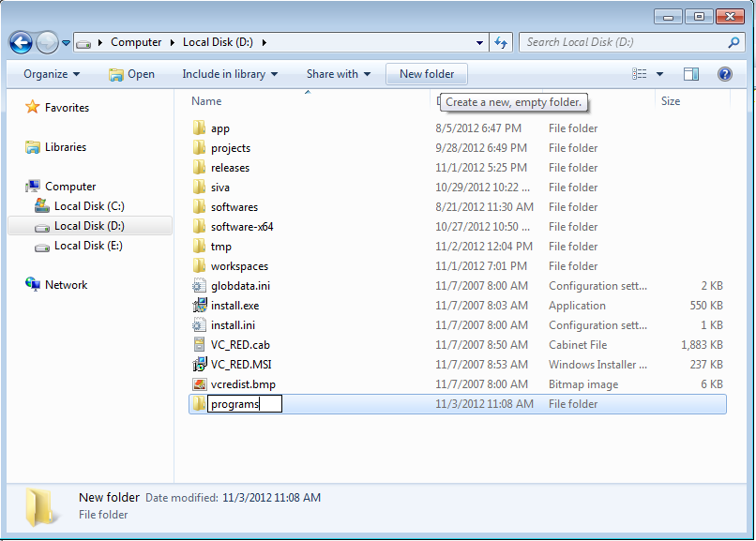Click the change view icon
The image size is (756, 541).
tap(641, 74)
